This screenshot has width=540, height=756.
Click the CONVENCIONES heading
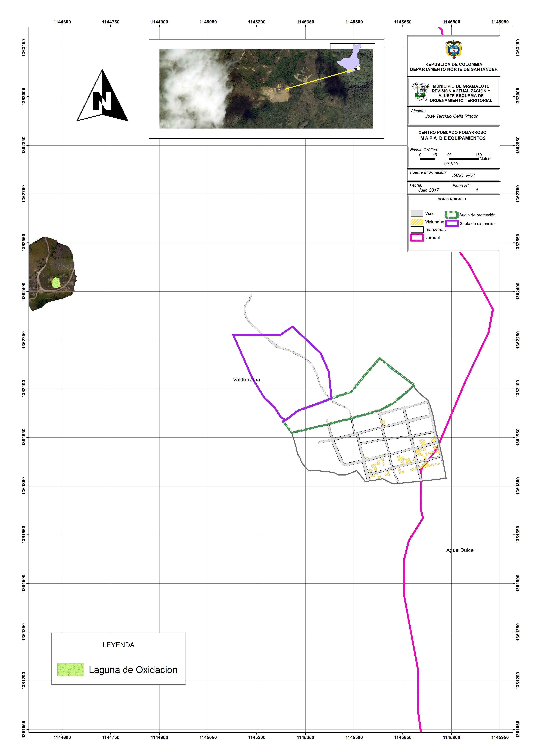tap(452, 199)
